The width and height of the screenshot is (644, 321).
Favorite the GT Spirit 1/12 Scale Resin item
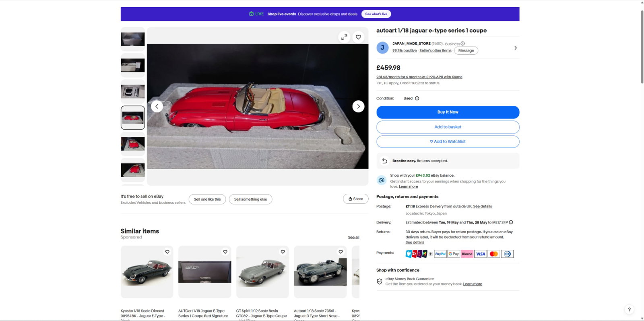[x=283, y=252]
